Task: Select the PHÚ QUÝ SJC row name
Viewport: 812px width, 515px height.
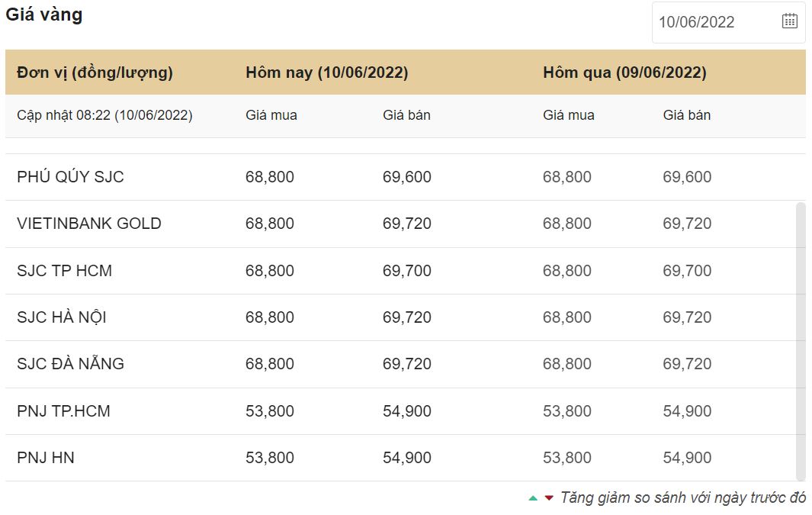Action: click(x=70, y=177)
